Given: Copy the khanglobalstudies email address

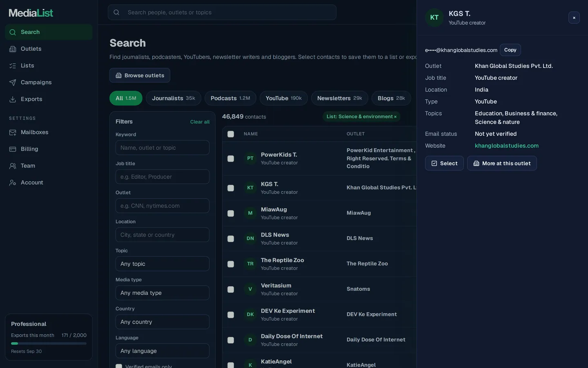Looking at the screenshot, I should (510, 50).
